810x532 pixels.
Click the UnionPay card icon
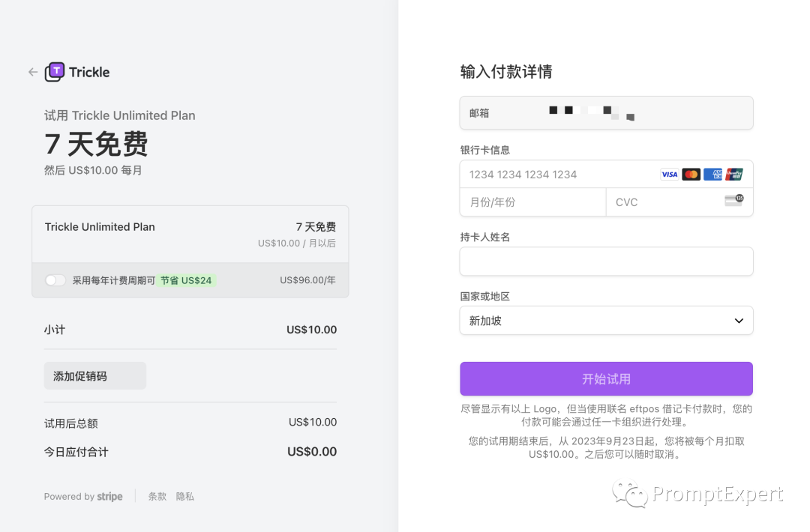point(734,175)
